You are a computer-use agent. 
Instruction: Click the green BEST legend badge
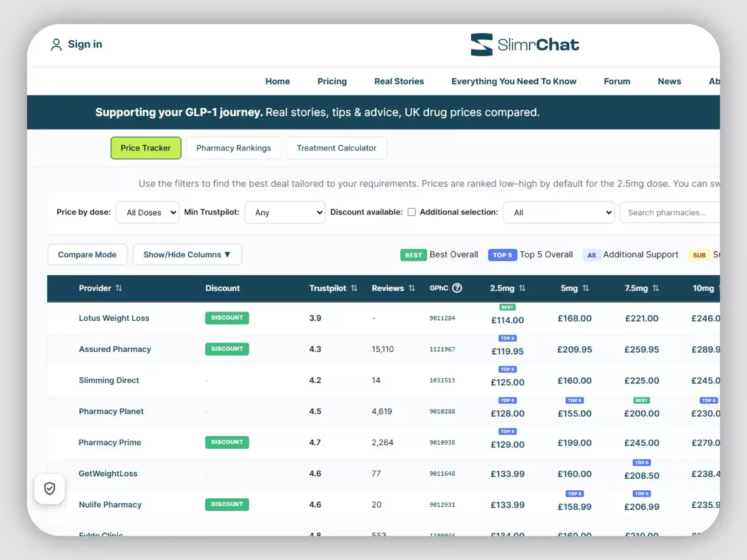click(413, 255)
